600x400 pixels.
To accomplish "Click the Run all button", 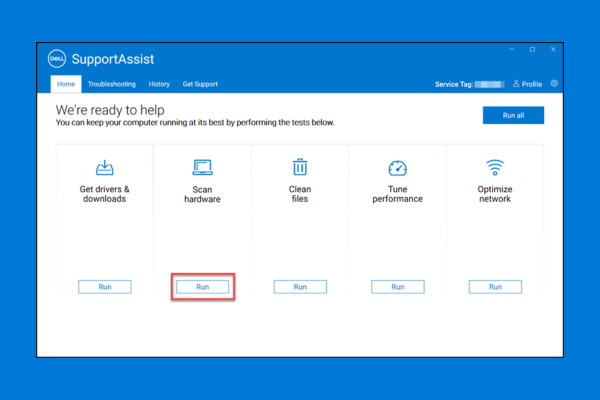I will 513,115.
